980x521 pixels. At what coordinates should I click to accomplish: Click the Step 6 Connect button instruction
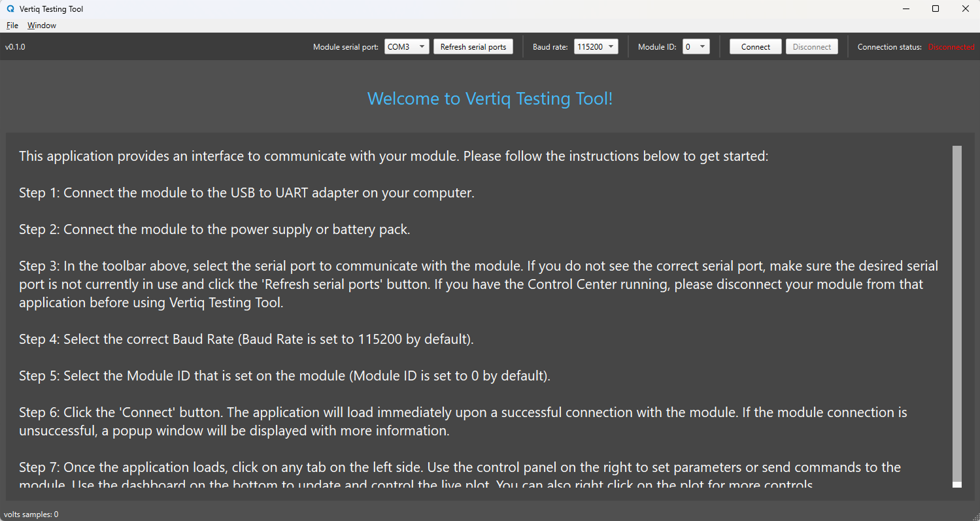[463, 422]
